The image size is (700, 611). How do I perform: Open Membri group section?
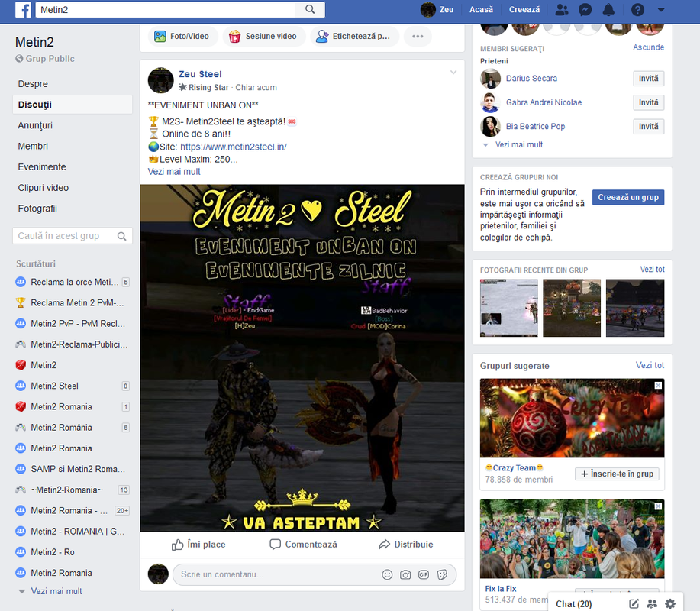33,146
